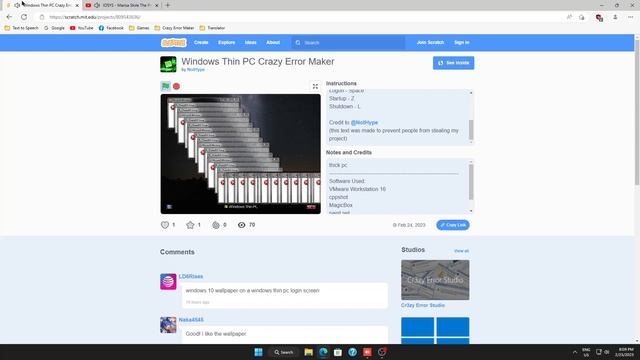
Task: Open the Cr3zy Error Studio thumbnail
Action: click(435, 280)
